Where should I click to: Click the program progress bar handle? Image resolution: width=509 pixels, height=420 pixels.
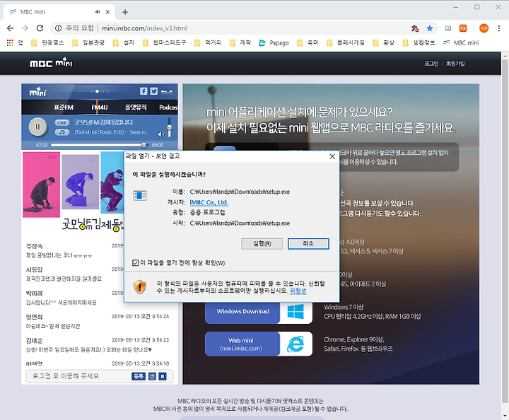click(144, 145)
